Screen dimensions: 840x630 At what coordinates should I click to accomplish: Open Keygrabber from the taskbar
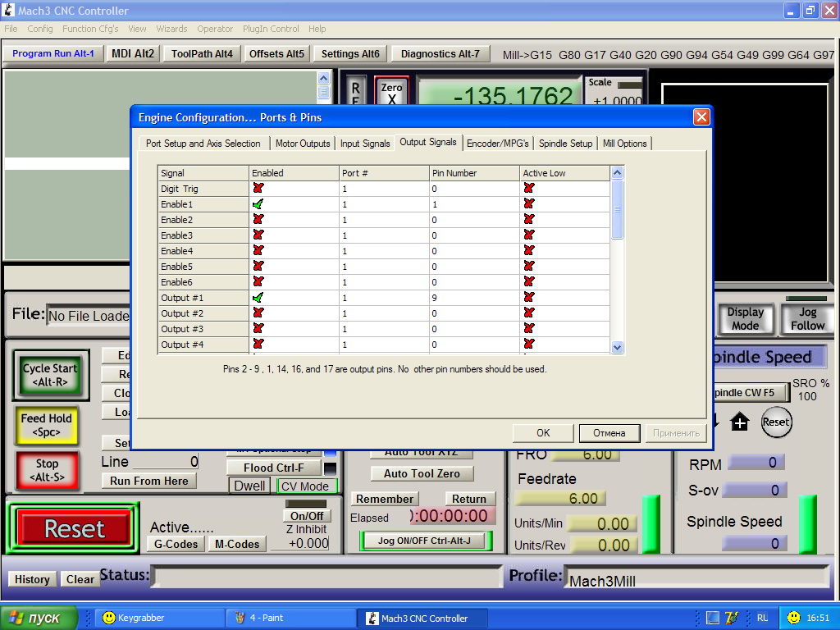click(160, 618)
